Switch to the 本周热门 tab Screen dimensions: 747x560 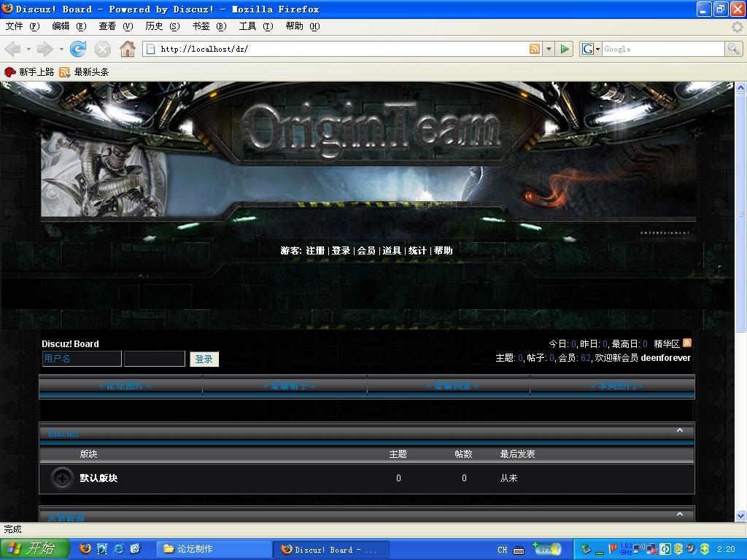[616, 386]
